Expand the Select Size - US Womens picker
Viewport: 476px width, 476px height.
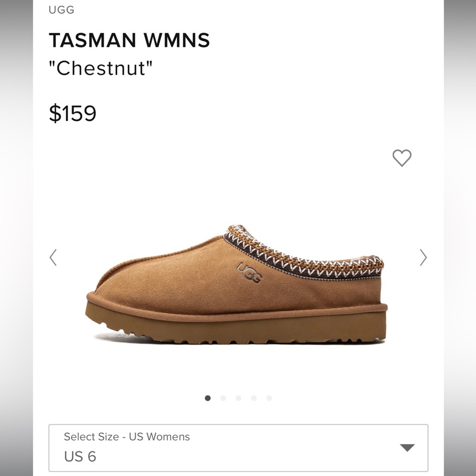coord(238,447)
